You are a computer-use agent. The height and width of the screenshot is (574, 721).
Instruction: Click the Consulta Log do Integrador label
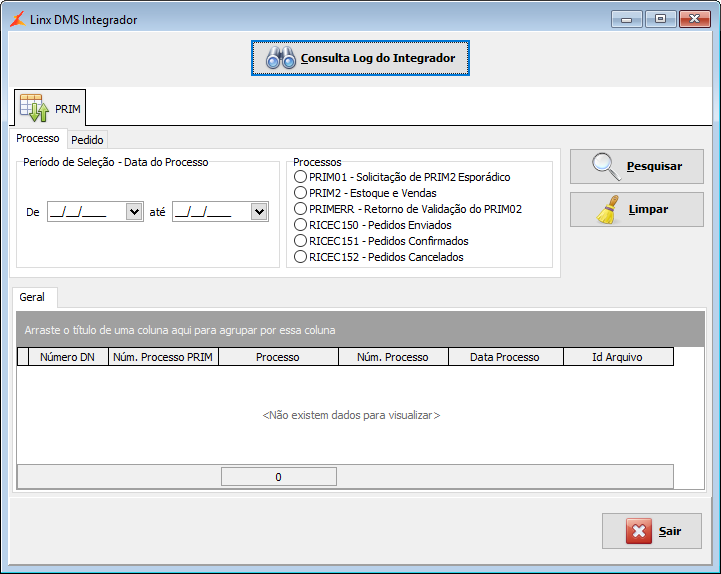(378, 58)
